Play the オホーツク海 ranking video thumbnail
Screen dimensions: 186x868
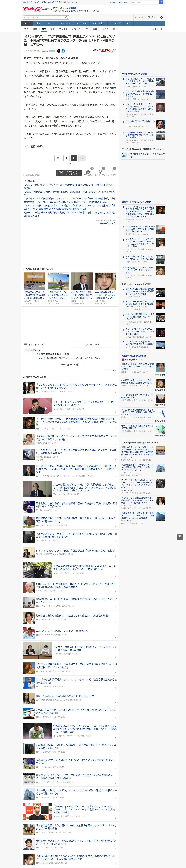coord(160,317)
